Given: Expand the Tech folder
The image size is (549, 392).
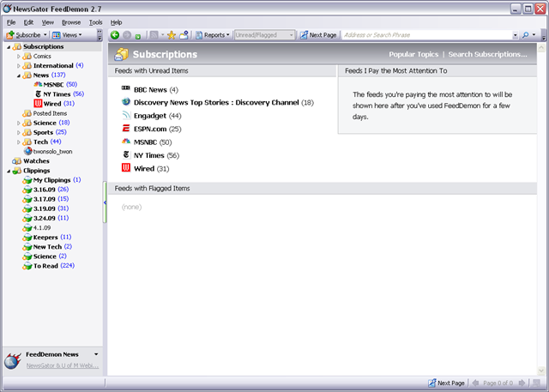Looking at the screenshot, I should coord(19,142).
